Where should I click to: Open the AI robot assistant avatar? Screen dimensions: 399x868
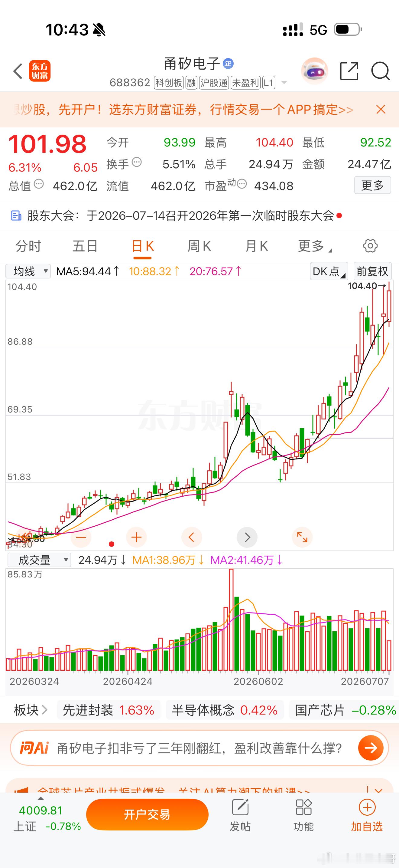(315, 71)
